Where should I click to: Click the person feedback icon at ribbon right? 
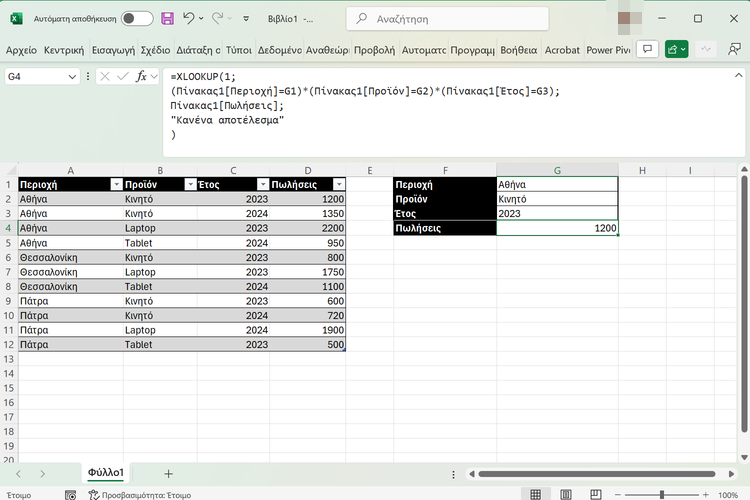pos(734,49)
